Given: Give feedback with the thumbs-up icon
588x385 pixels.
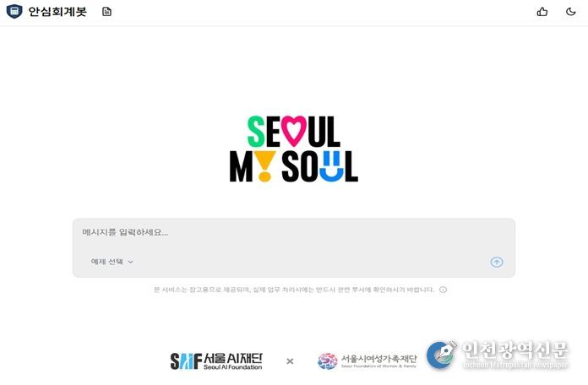Looking at the screenshot, I should (x=542, y=12).
